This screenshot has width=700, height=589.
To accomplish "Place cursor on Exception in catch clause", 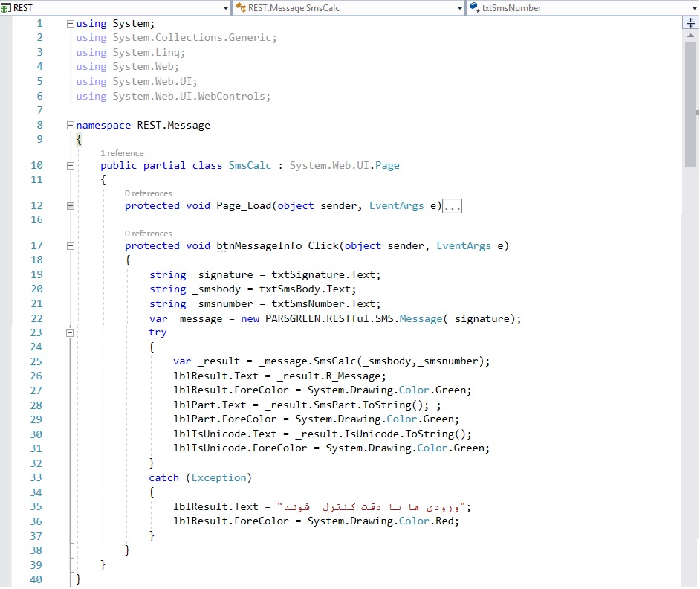I will 219,478.
